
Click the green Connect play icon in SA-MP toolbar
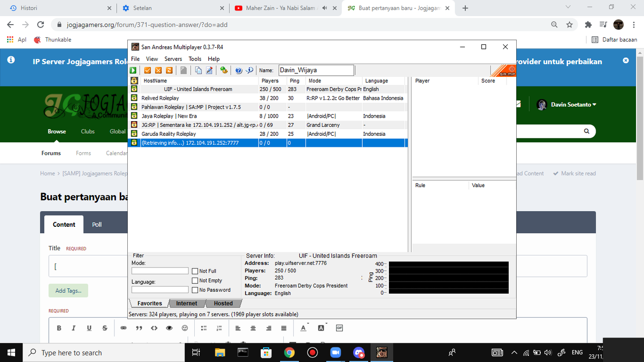coord(134,70)
